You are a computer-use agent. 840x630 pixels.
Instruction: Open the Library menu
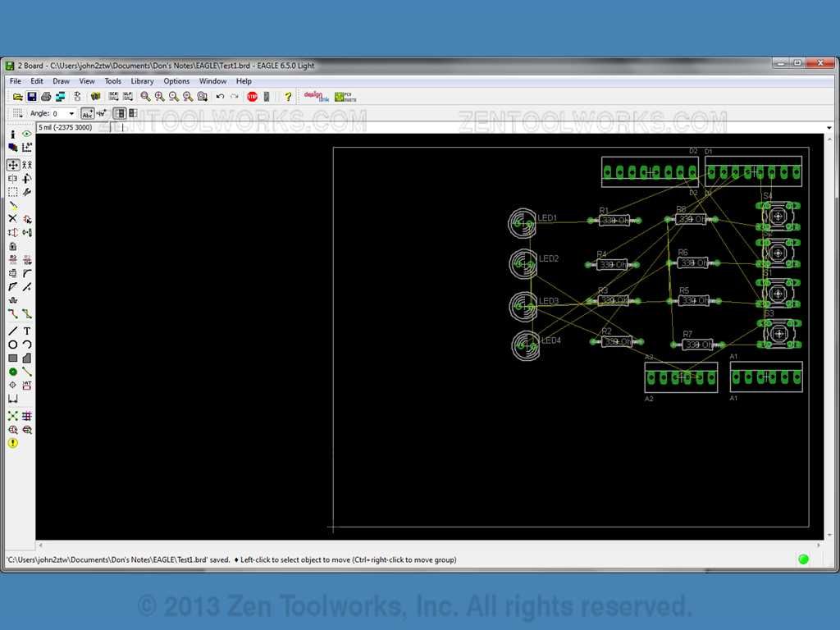pyautogui.click(x=142, y=81)
